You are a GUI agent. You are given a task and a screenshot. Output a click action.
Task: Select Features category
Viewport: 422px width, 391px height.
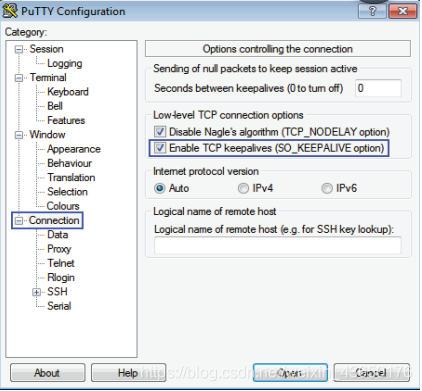click(66, 120)
